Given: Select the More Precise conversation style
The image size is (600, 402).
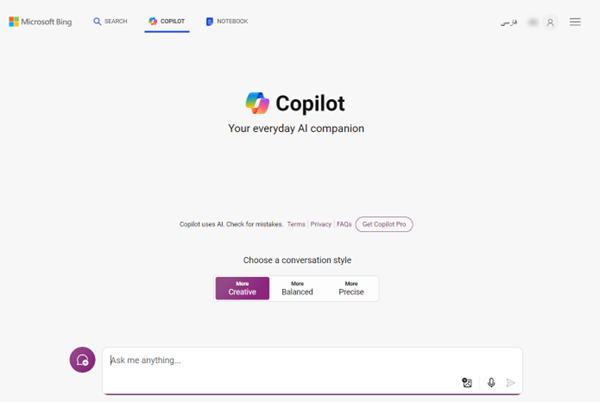Looking at the screenshot, I should (351, 288).
